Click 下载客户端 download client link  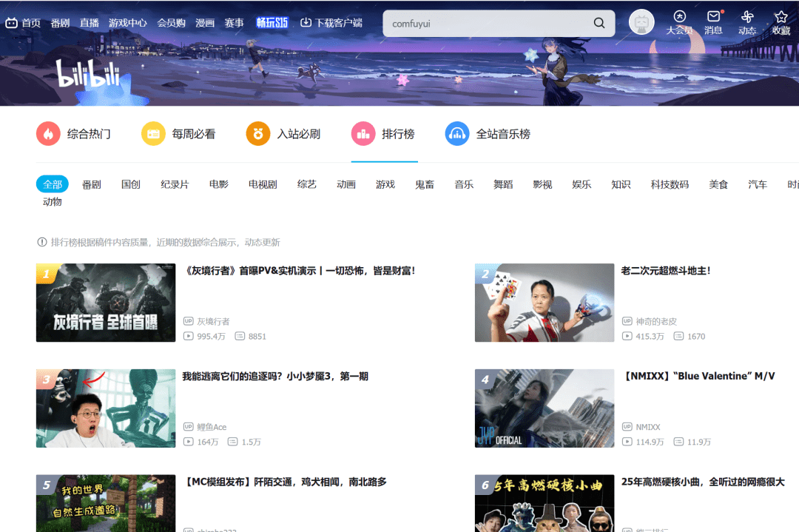coord(331,23)
